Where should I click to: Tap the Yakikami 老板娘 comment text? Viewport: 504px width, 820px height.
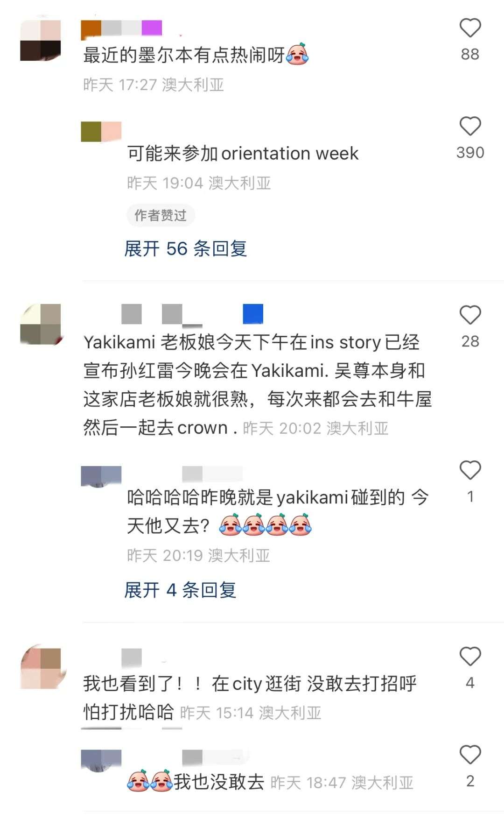pyautogui.click(x=258, y=384)
